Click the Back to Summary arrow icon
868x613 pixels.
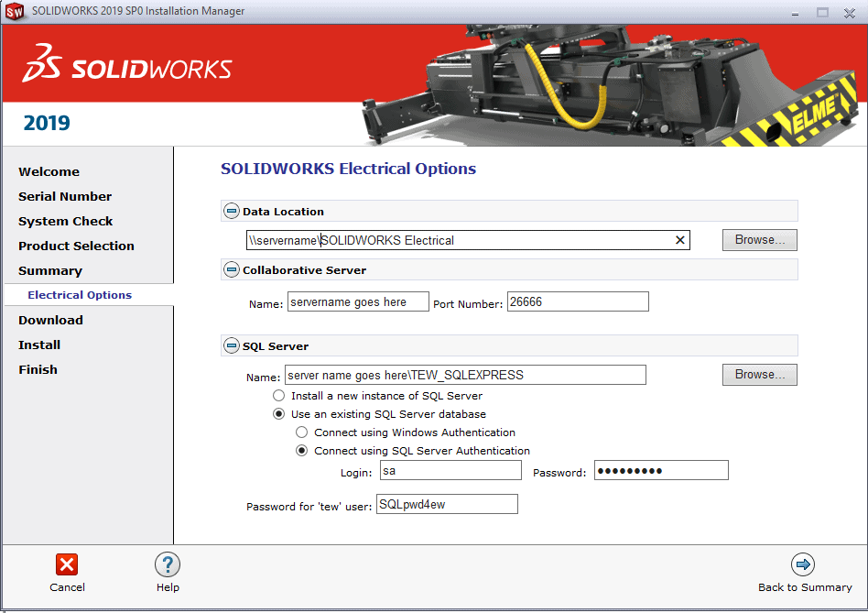[803, 564]
